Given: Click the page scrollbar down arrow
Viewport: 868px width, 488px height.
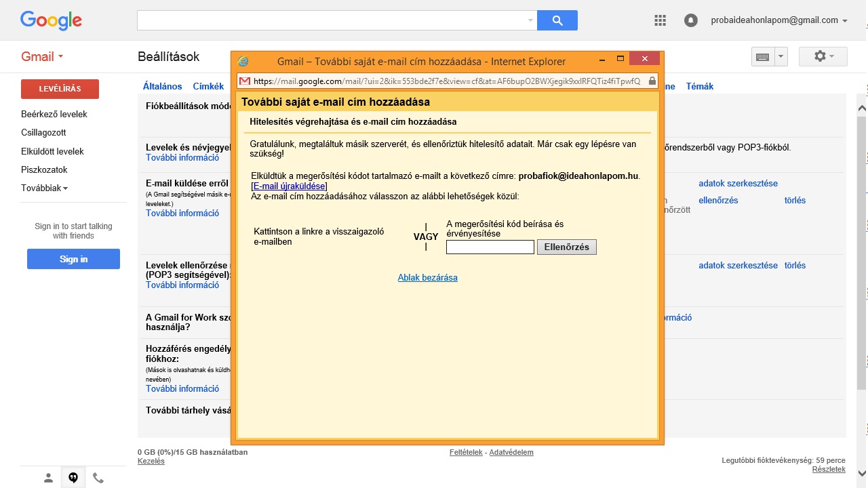Looking at the screenshot, I should click(x=862, y=473).
